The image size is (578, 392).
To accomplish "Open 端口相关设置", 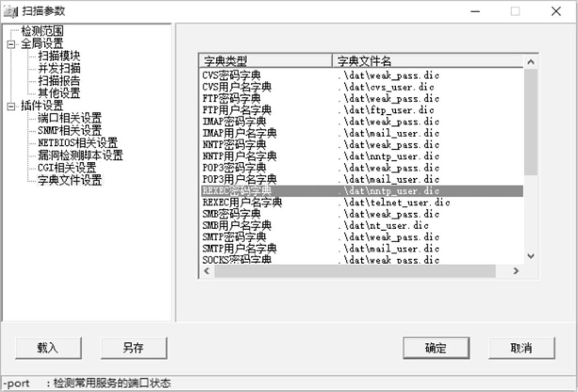I will click(70, 118).
